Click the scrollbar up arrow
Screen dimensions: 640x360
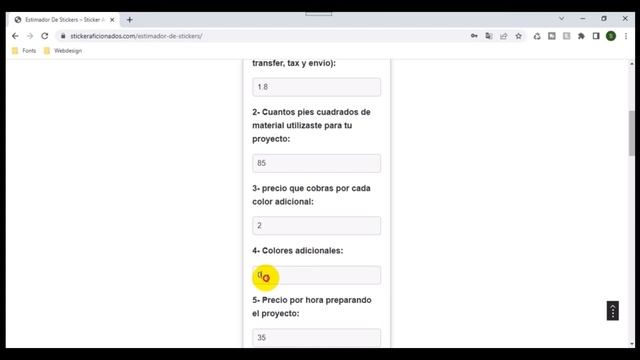631,64
